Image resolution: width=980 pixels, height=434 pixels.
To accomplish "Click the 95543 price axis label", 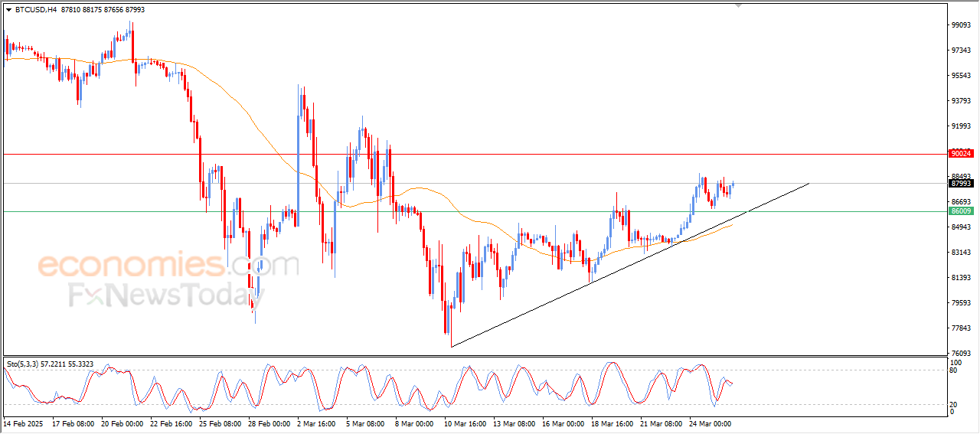I will coord(961,76).
